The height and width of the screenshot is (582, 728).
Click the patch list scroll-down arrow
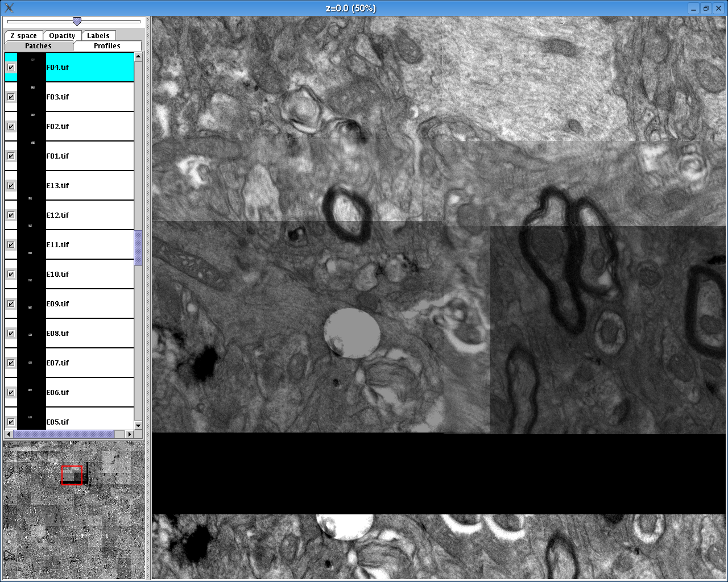[138, 425]
